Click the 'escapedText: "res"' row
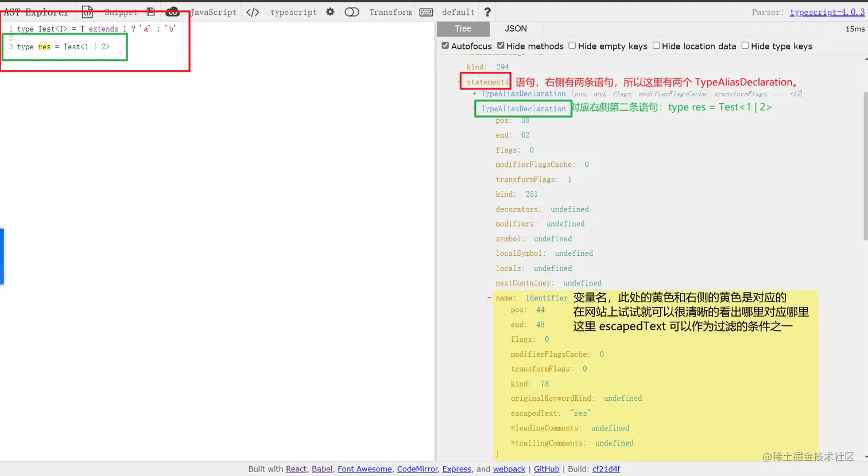 tap(551, 413)
